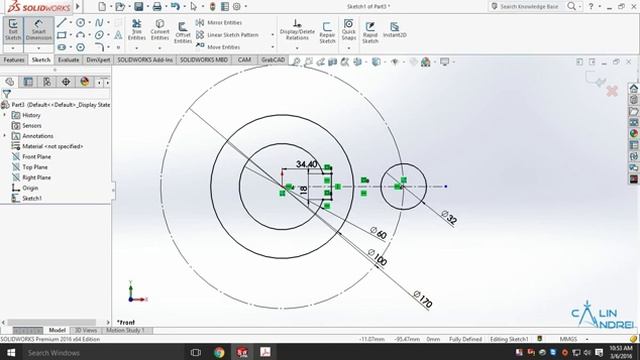Open the CAM tab
The width and height of the screenshot is (640, 360).
(x=244, y=60)
